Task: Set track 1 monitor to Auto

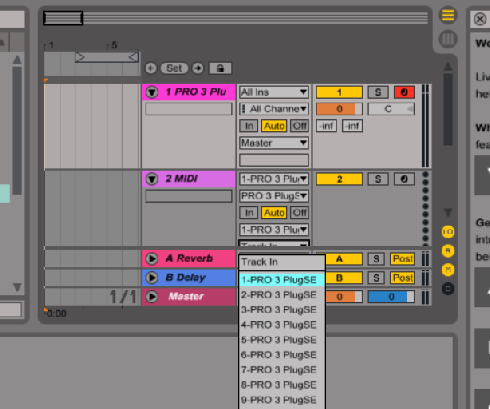Action: tap(274, 126)
